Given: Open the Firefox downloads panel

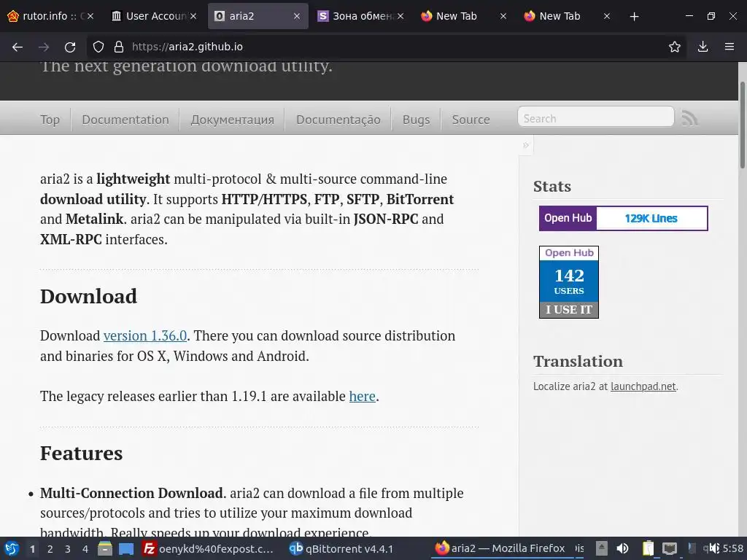Looking at the screenshot, I should pyautogui.click(x=703, y=47).
